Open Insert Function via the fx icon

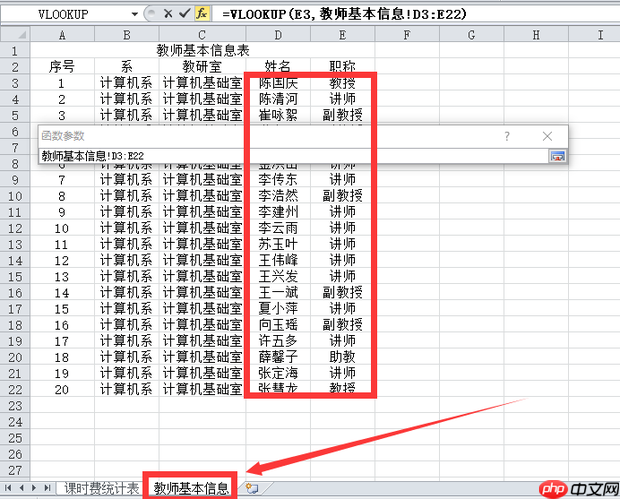coord(202,14)
